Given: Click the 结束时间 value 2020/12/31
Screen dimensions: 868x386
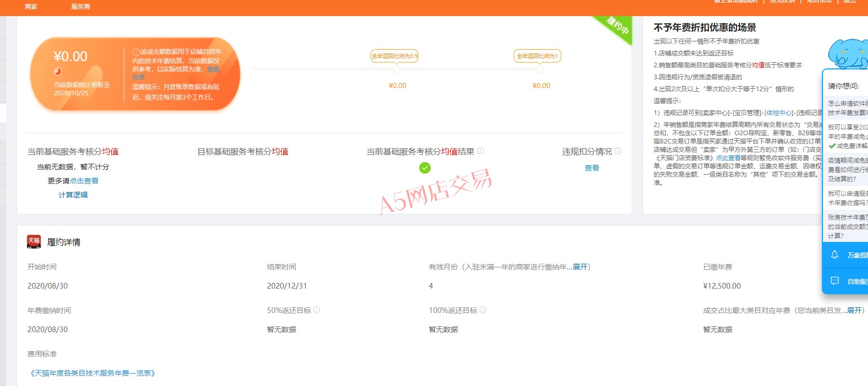Looking at the screenshot, I should pos(287,286).
